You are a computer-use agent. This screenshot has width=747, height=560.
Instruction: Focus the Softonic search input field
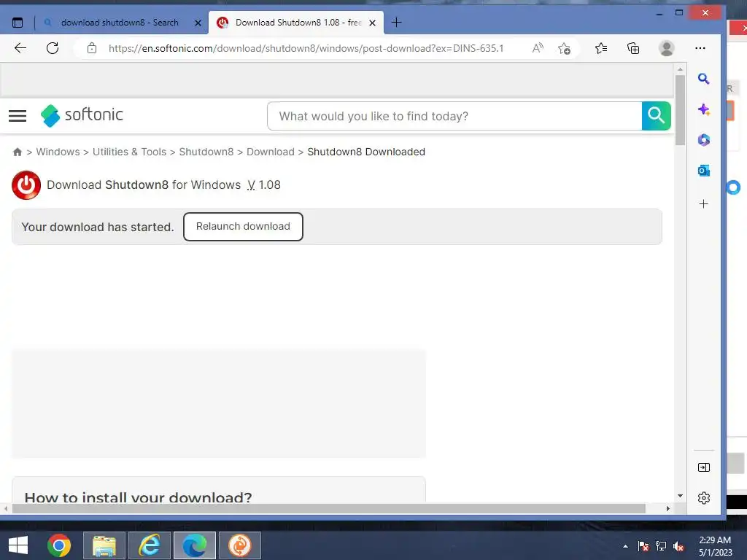(x=454, y=116)
